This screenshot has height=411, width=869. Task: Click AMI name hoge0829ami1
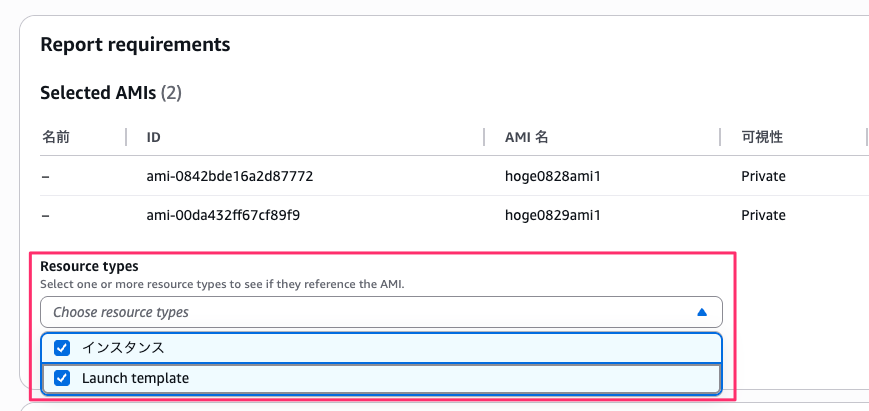click(x=553, y=215)
